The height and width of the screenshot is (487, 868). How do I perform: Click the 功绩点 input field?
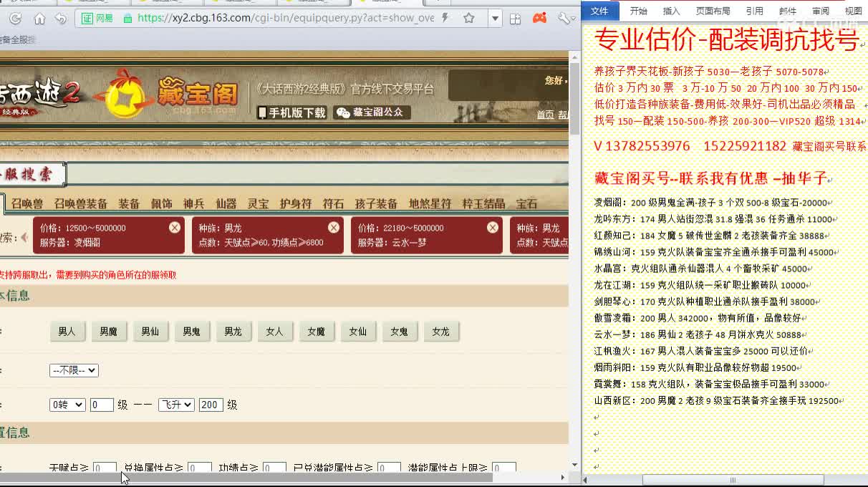click(274, 468)
